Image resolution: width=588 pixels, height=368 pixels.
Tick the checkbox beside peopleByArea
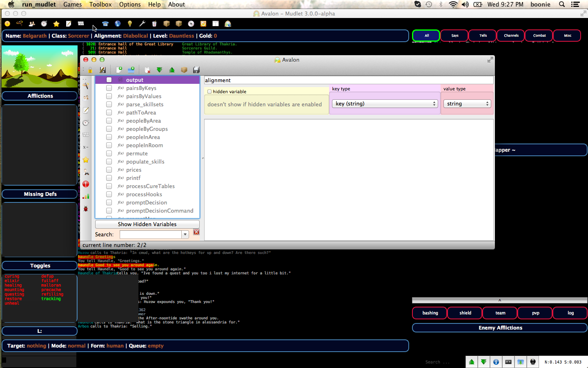(x=109, y=121)
